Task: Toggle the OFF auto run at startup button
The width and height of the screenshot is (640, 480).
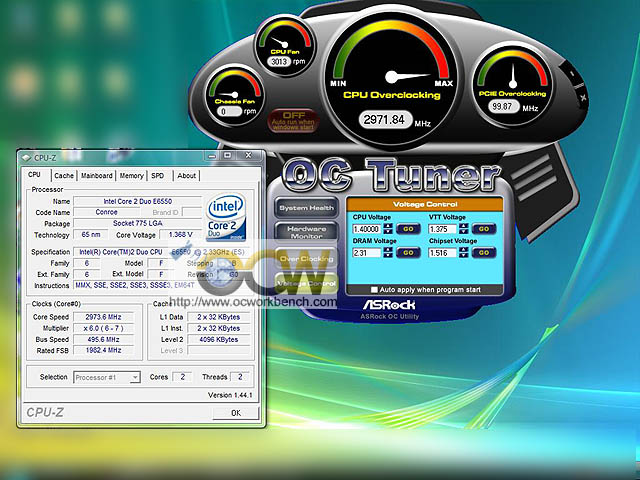Action: coord(293,120)
